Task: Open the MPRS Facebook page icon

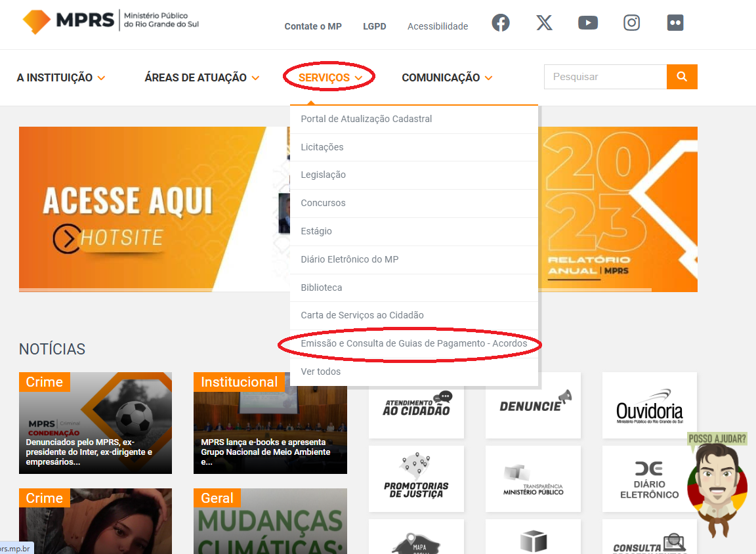Action: (501, 23)
